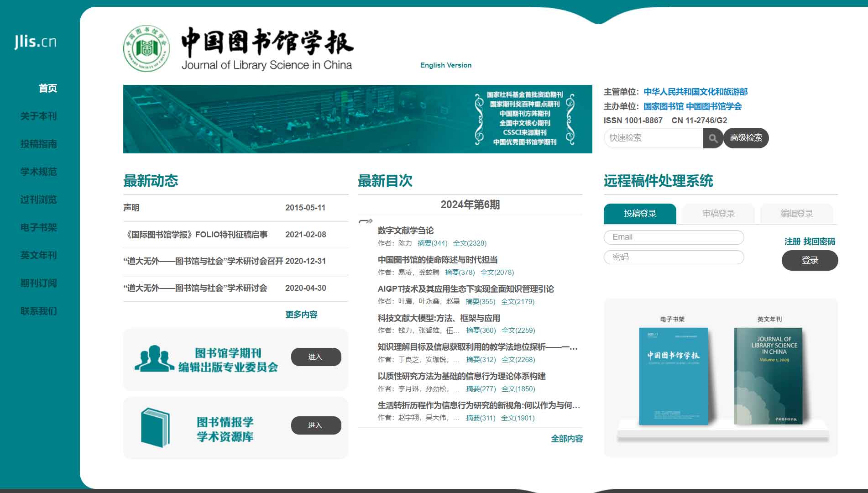This screenshot has width=868, height=493.
Task: Switch to the 编辑登录 tab
Action: [797, 214]
